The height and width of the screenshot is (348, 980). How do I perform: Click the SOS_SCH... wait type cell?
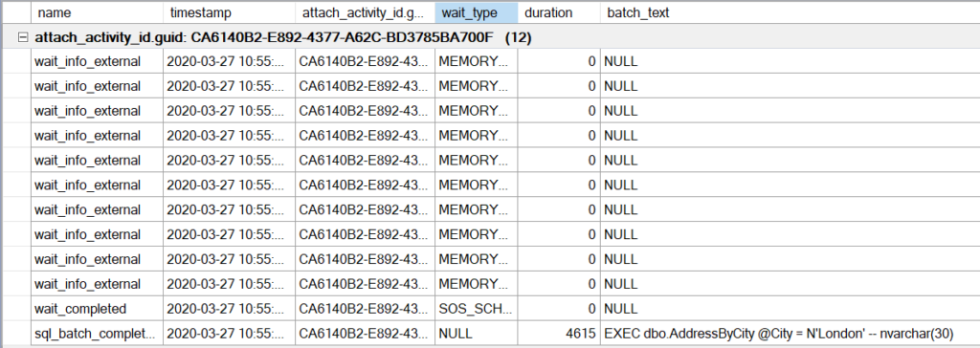coord(477,309)
